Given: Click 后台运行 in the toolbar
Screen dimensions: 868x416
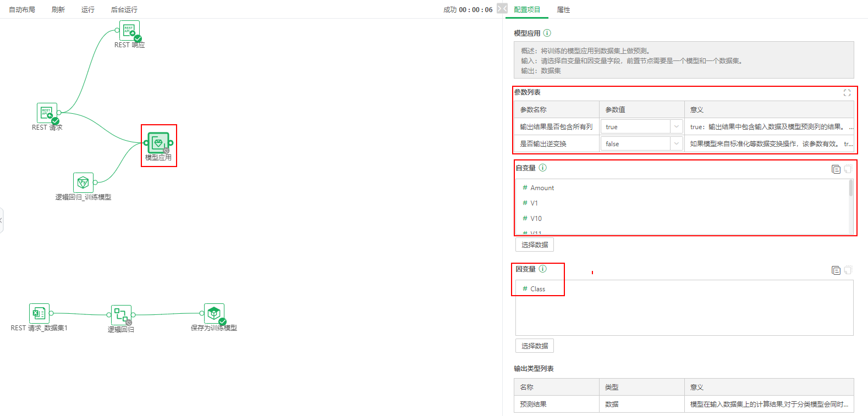Looking at the screenshot, I should tap(124, 9).
